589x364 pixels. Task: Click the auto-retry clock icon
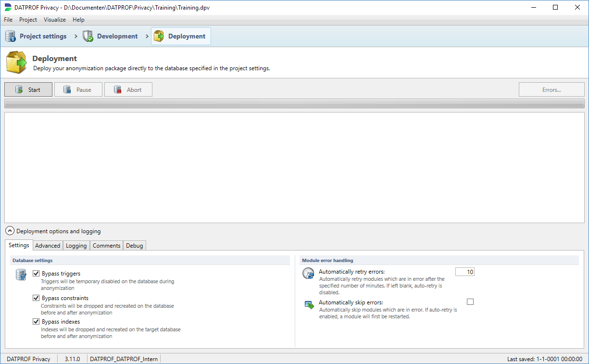click(x=308, y=274)
